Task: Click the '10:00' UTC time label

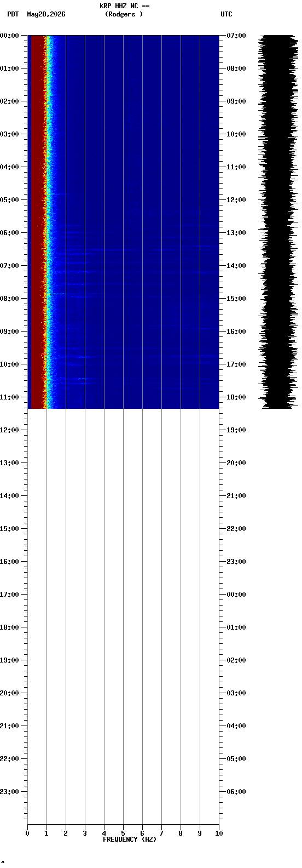Action: pyautogui.click(x=236, y=134)
